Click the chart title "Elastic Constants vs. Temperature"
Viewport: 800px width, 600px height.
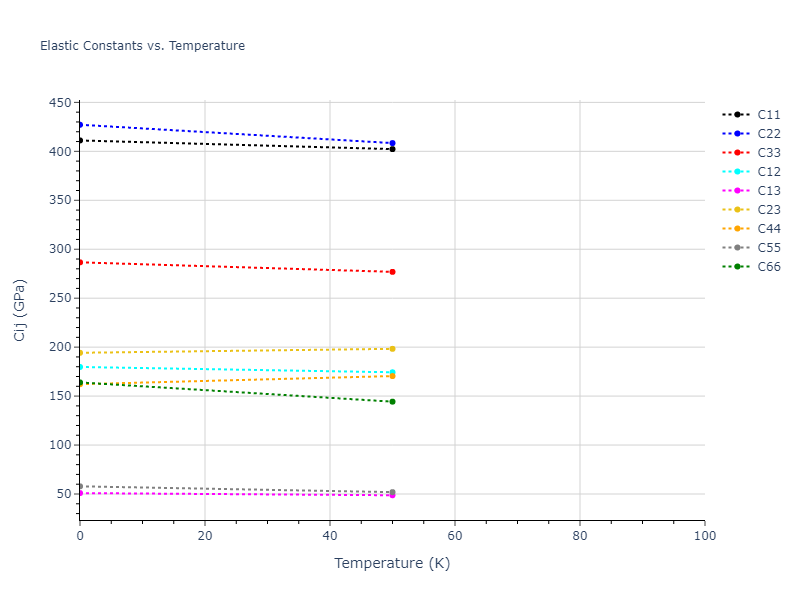tap(142, 46)
